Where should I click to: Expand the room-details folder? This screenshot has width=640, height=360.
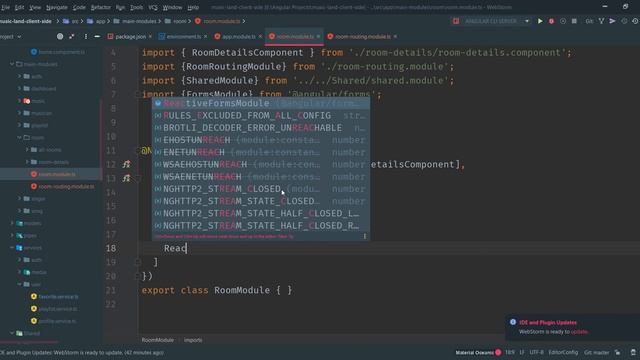27,162
